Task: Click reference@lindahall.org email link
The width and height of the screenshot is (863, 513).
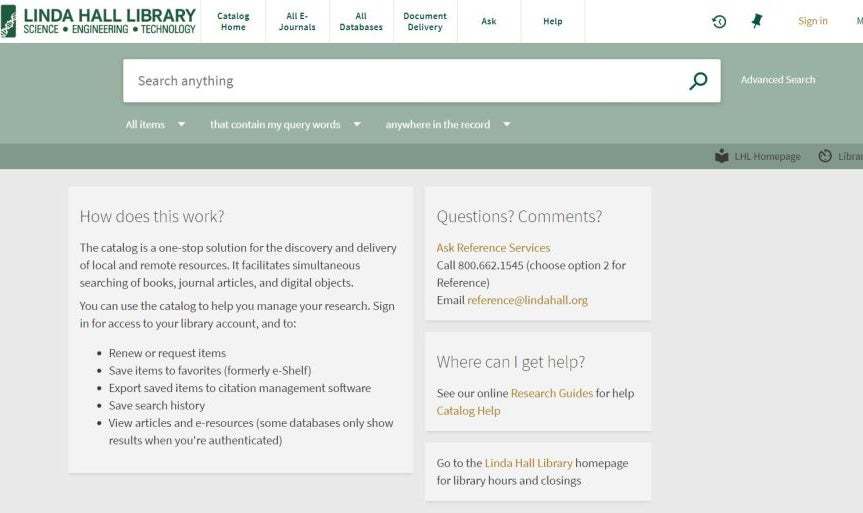Action: point(527,300)
